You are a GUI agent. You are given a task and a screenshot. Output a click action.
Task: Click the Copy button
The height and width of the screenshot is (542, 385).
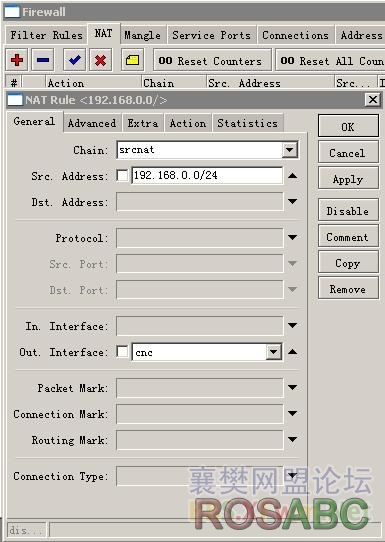(348, 262)
